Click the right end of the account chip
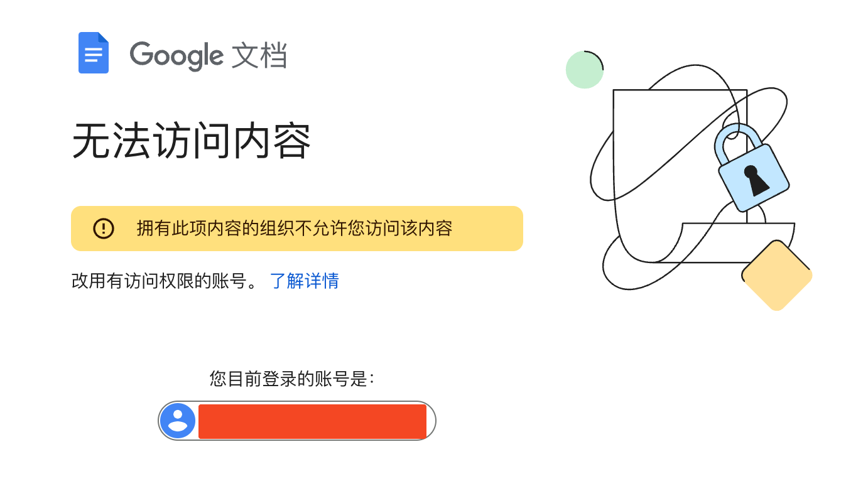The width and height of the screenshot is (868, 491). coord(431,421)
